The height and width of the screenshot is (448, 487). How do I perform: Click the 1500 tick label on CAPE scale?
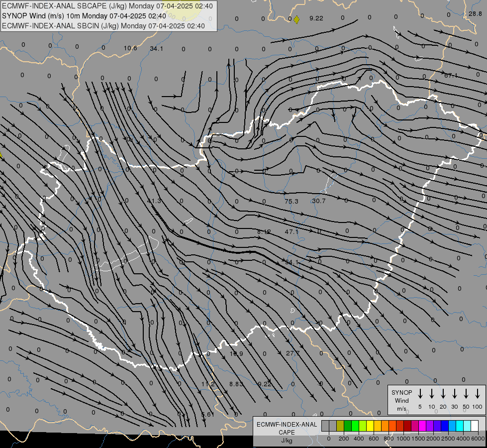[418, 439]
